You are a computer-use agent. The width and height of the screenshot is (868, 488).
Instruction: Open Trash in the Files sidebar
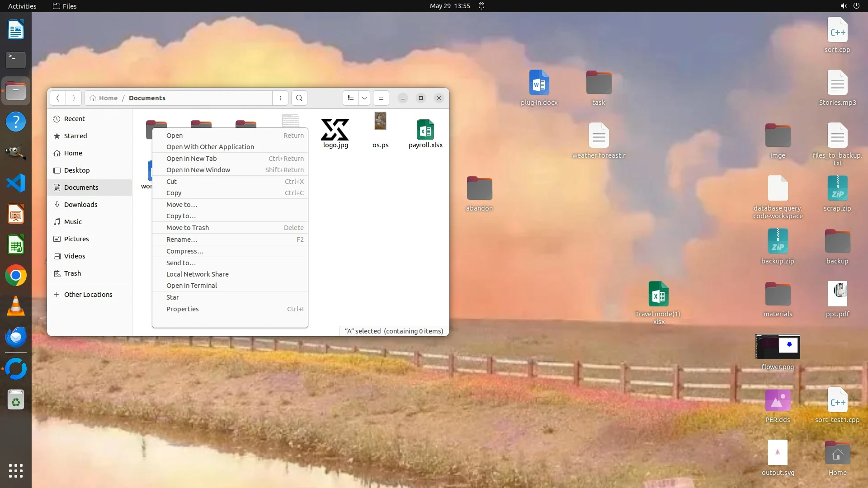tap(72, 273)
